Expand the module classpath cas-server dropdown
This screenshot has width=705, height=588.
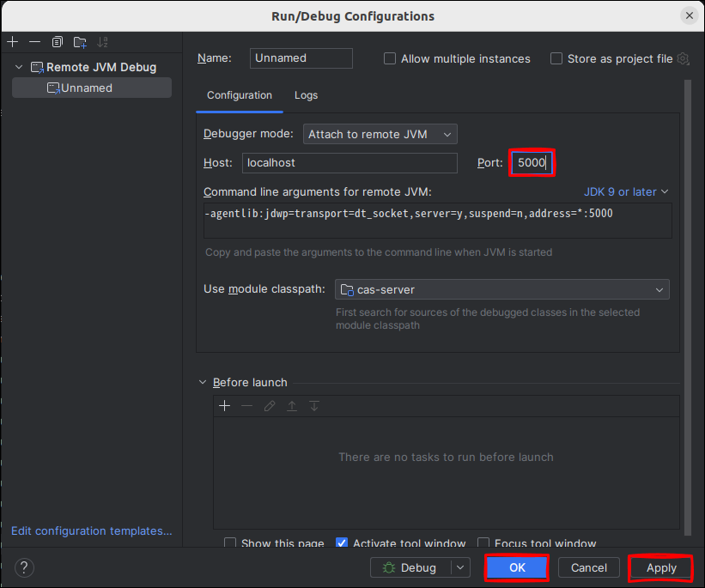pyautogui.click(x=501, y=290)
